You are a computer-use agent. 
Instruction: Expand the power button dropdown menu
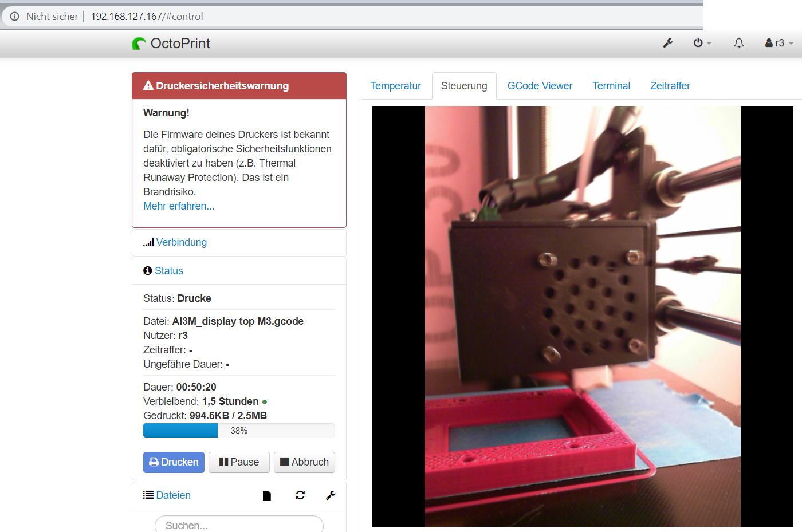click(709, 42)
